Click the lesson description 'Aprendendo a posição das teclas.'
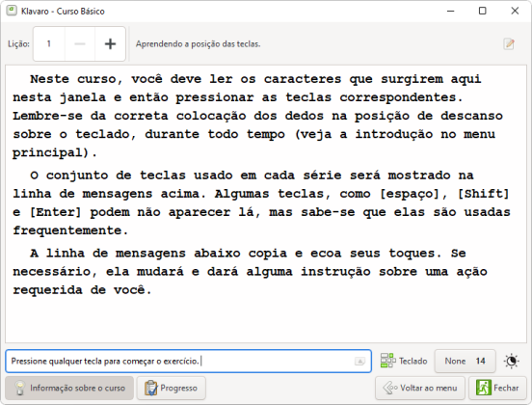The height and width of the screenshot is (405, 532). click(199, 44)
